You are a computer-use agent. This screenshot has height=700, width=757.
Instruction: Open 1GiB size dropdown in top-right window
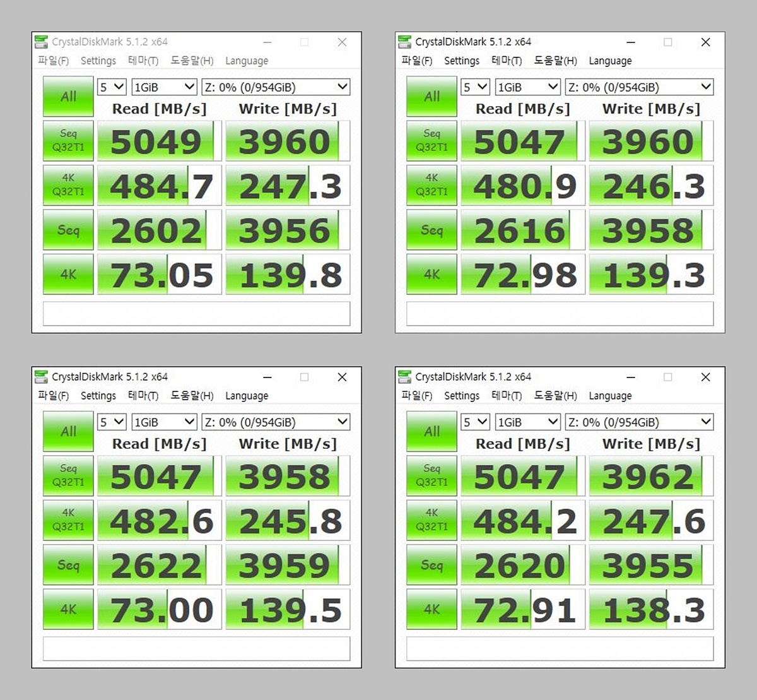(527, 87)
